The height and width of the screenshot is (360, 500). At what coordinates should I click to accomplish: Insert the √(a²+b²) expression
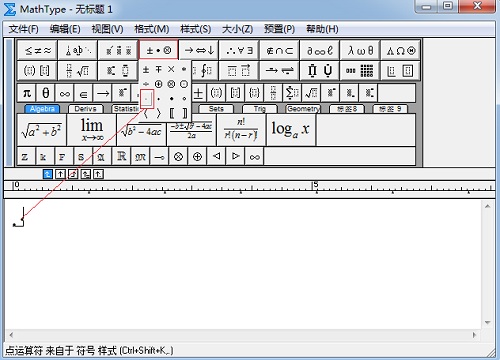tap(42, 130)
